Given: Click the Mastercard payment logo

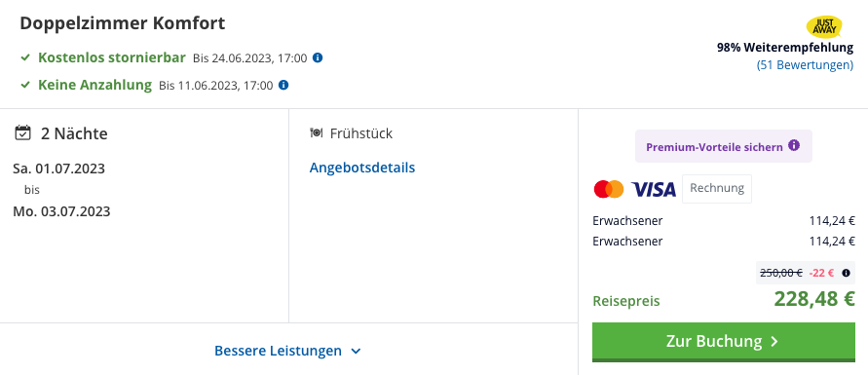Looking at the screenshot, I should pos(608,189).
